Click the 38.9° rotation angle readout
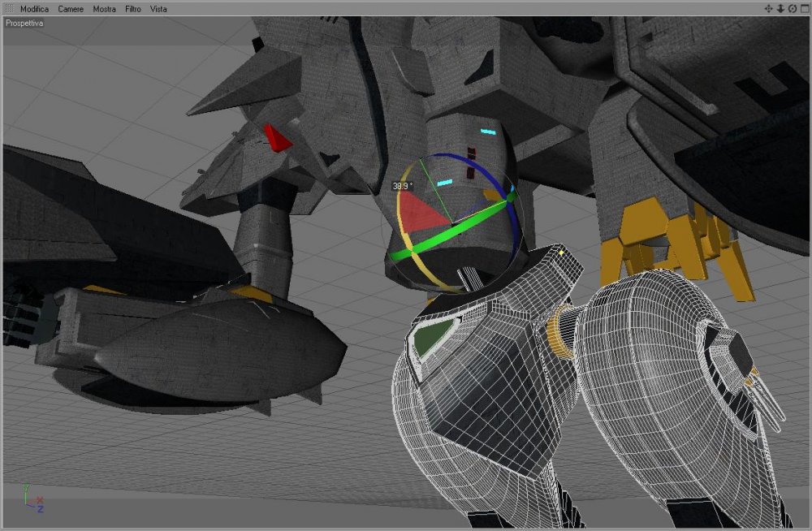Image resolution: width=812 pixels, height=531 pixels. click(403, 185)
